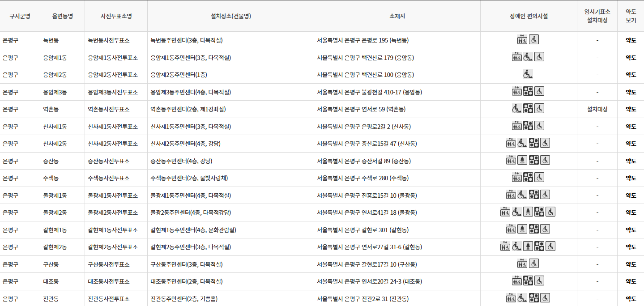This screenshot has width=644, height=306.
Task: Click the 설치대상 cell in the 역촌동 row
Action: [597, 109]
